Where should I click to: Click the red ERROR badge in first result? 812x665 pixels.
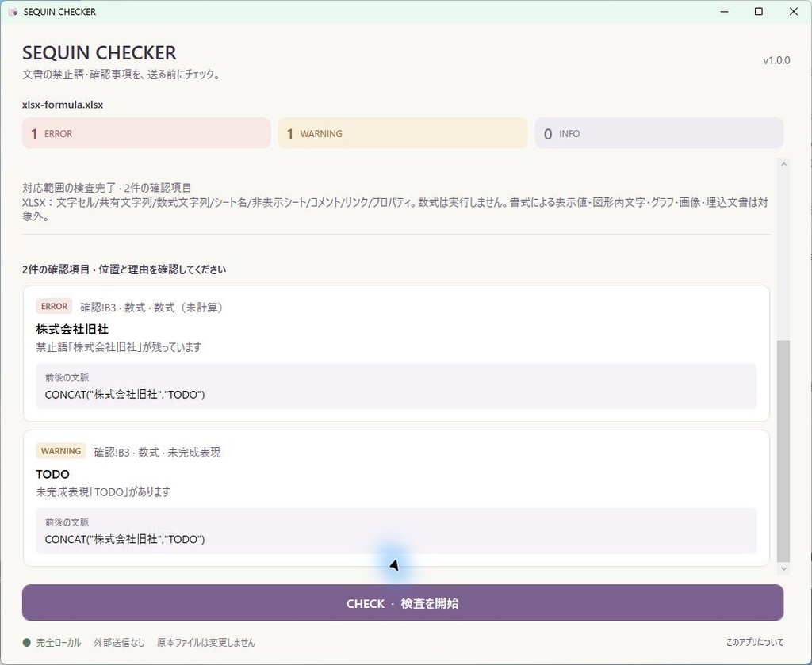54,307
